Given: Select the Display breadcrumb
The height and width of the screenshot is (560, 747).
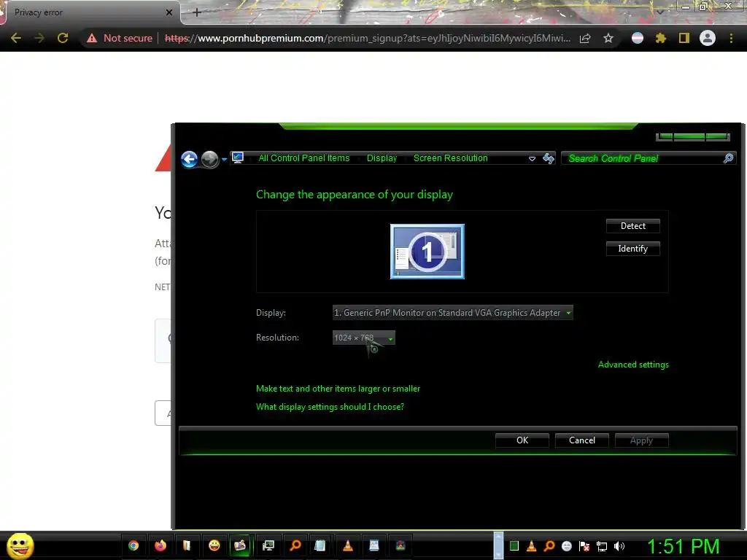Looking at the screenshot, I should 382,158.
